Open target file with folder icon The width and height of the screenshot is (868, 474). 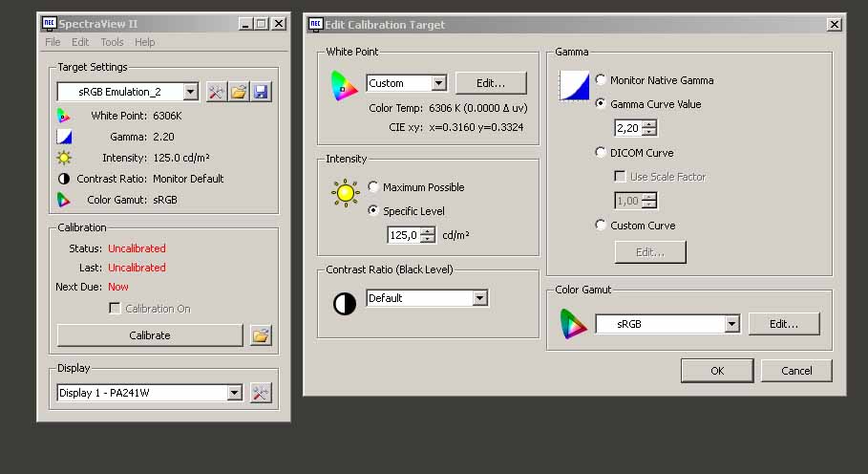(x=239, y=92)
